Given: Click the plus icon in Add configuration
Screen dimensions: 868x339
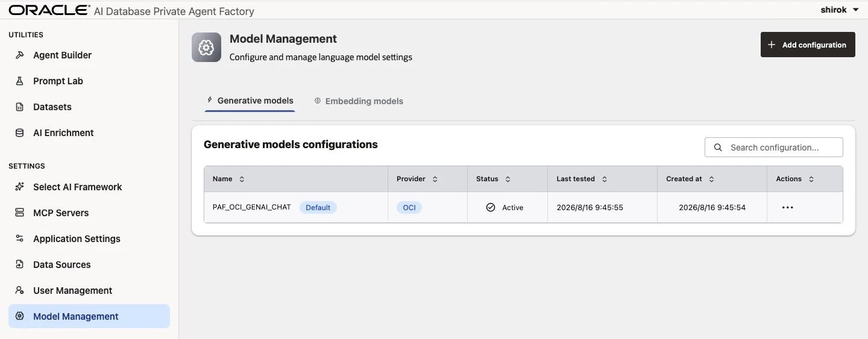Looking at the screenshot, I should coord(772,45).
